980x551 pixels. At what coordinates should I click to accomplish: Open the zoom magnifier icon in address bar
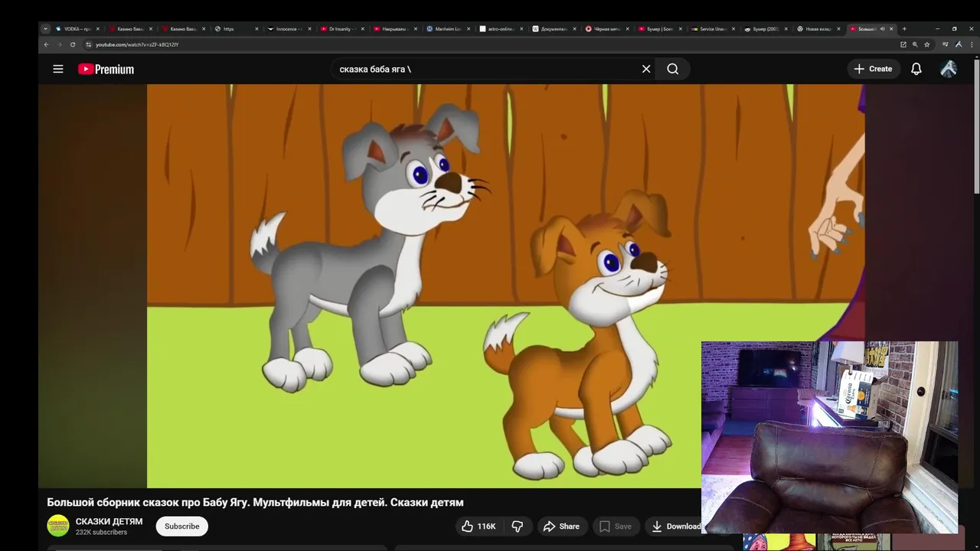pos(915,44)
